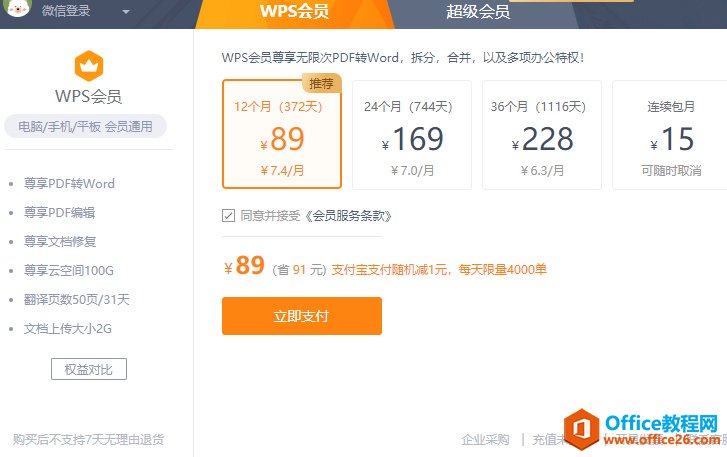The height and width of the screenshot is (457, 727).
Task: Click the 购买后不支持7天无理由退货 notice
Action: tap(89, 439)
